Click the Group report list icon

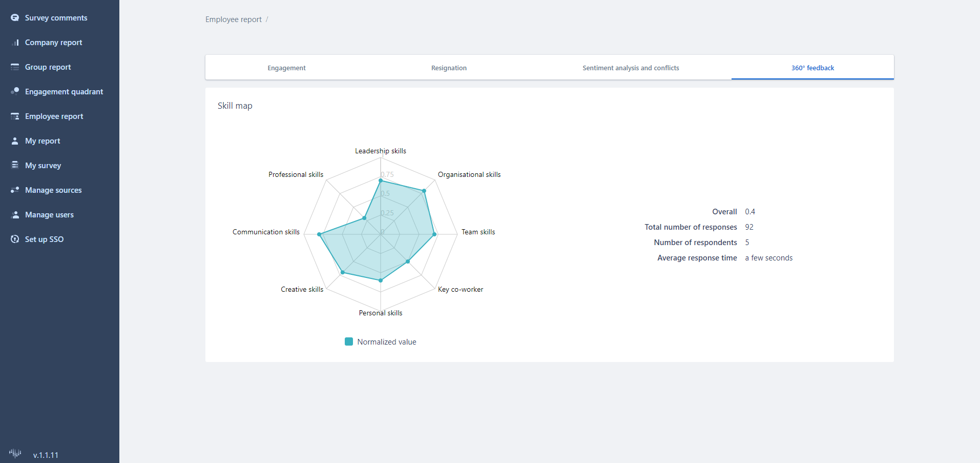point(15,67)
